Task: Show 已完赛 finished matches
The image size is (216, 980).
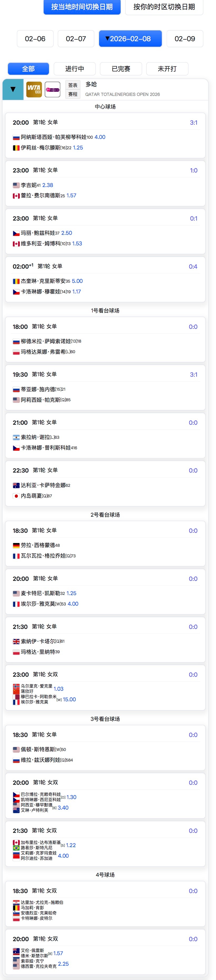Action: (121, 69)
